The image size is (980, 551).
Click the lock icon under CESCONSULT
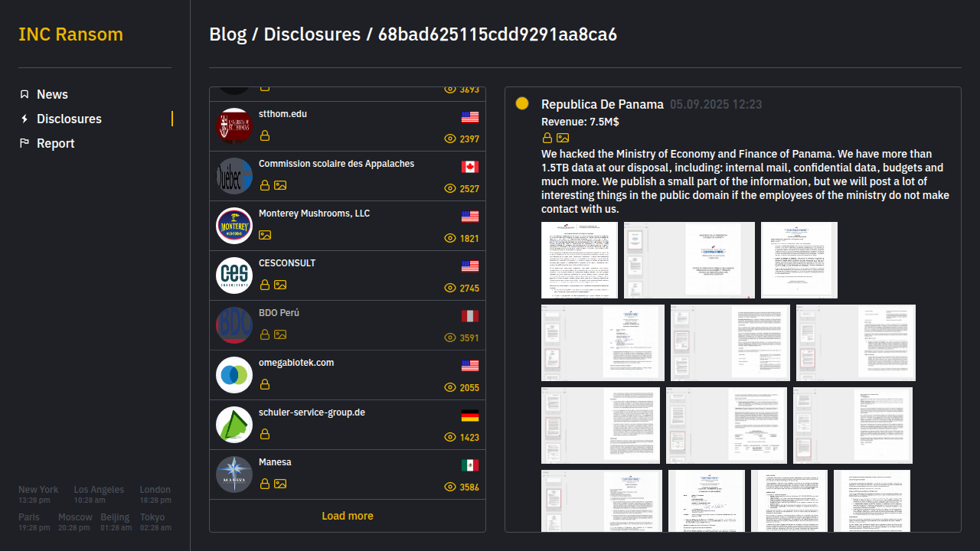coord(265,285)
